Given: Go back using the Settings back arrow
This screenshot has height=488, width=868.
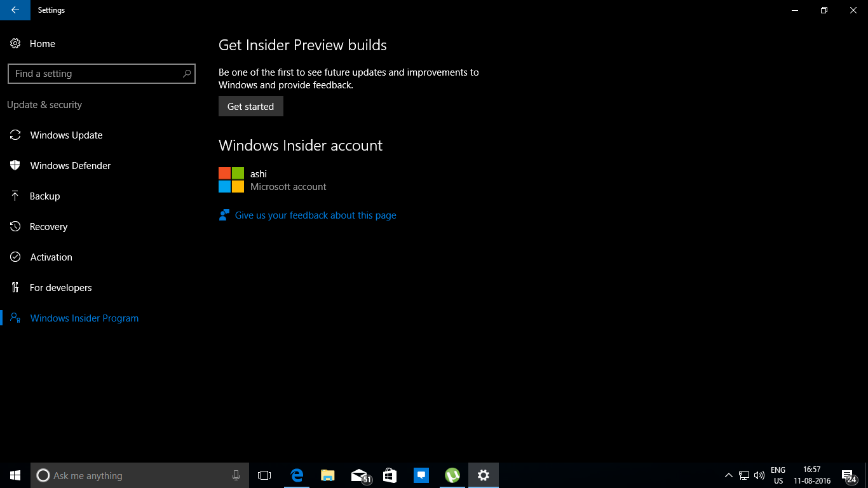Looking at the screenshot, I should (x=15, y=10).
